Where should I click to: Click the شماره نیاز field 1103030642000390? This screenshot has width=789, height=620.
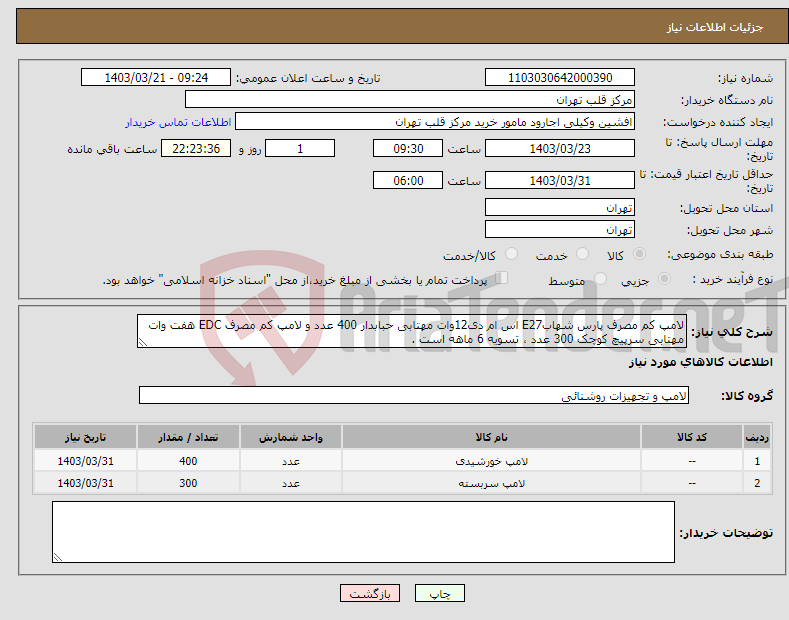(560, 78)
